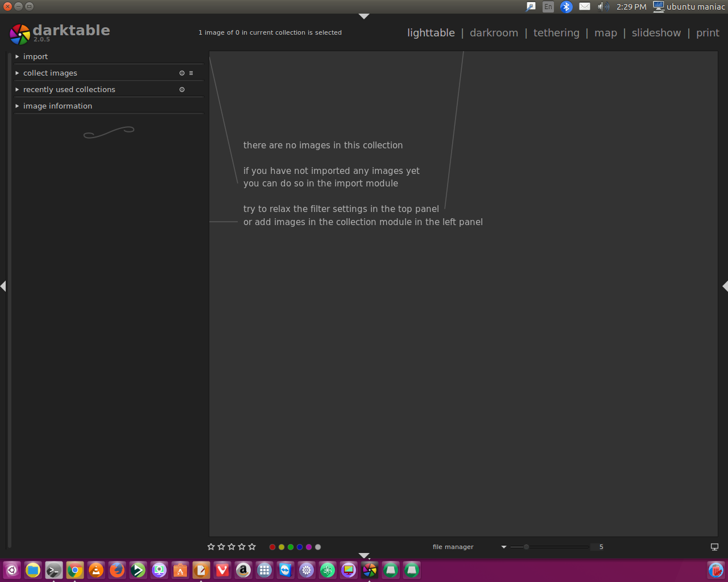Open the applications grid in dock
Viewport: 728px width, 582px height.
pyautogui.click(x=264, y=570)
